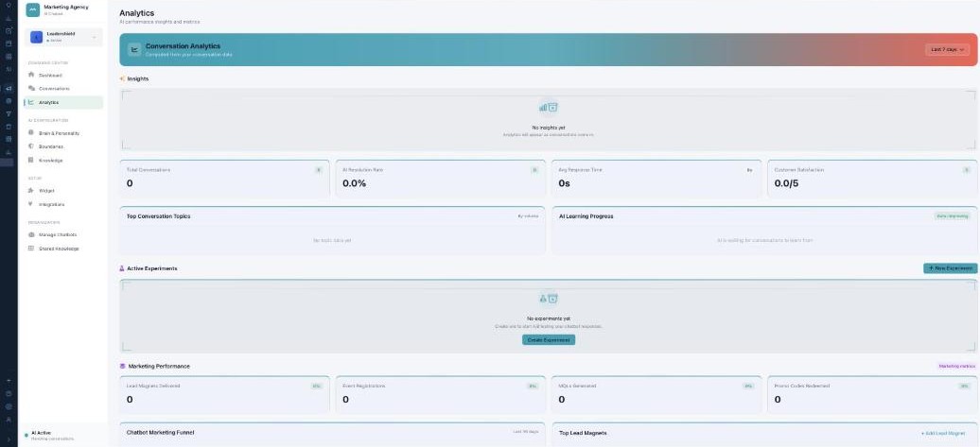Click the Customer Satisfaction 0.0/5 value
Image resolution: width=980 pixels, height=447 pixels.
coord(786,183)
